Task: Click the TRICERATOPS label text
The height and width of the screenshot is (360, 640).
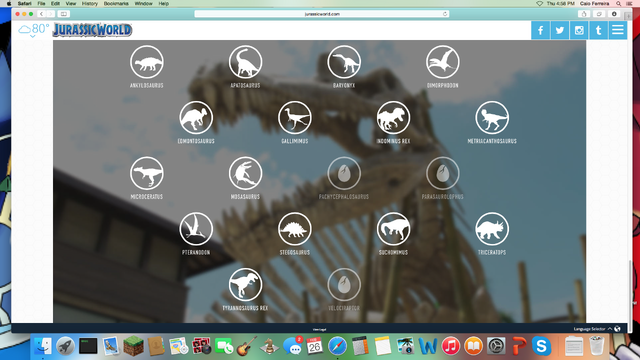Action: (x=492, y=253)
